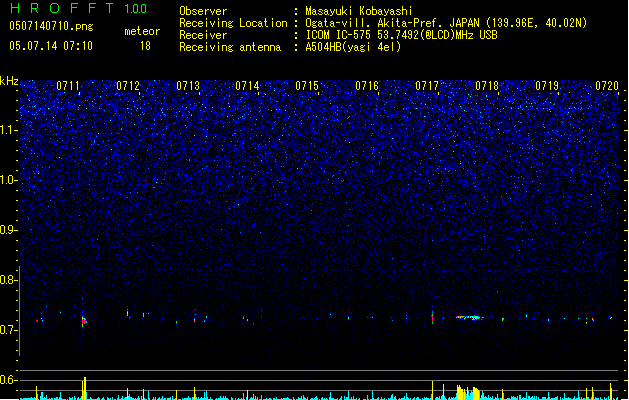This screenshot has width=629, height=400.
Task: Click the 0711 time marker
Action: click(x=68, y=86)
